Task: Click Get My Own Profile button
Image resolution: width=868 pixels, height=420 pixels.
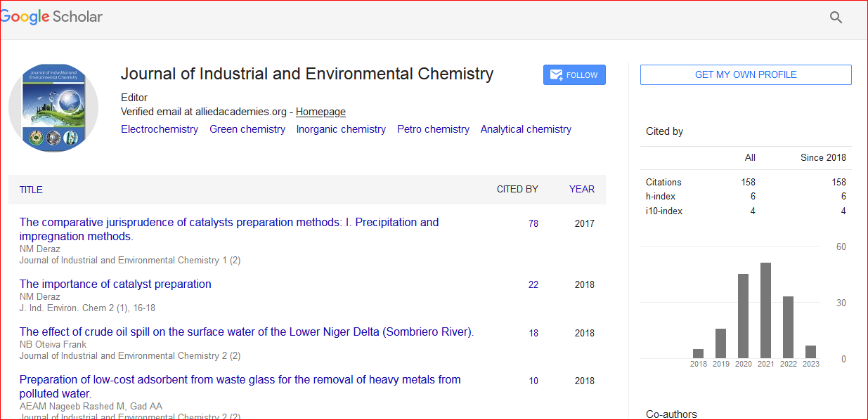Action: coord(745,74)
